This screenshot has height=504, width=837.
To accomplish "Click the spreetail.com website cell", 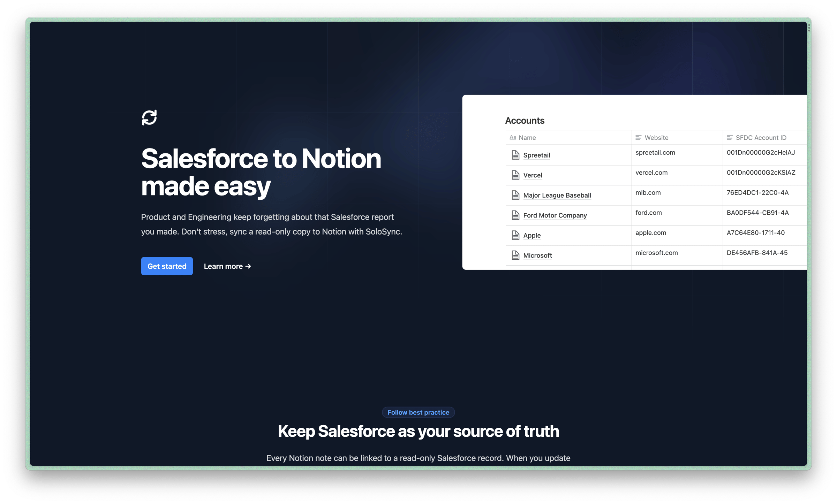I will coord(655,152).
